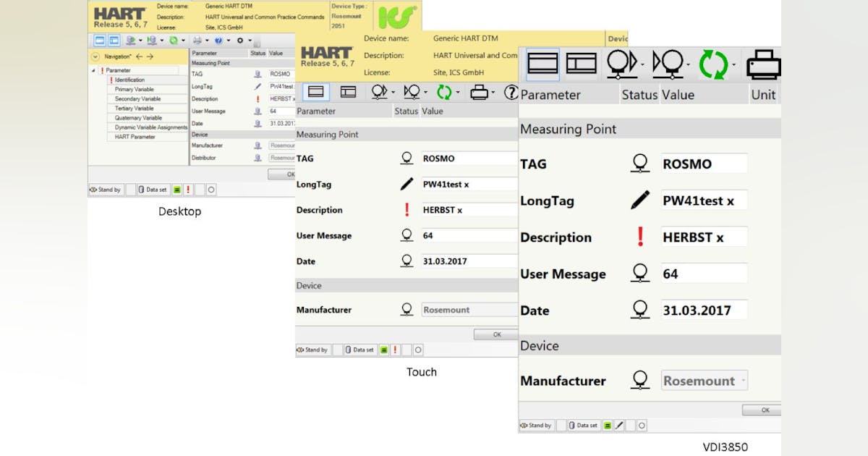This screenshot has width=868, height=456.
Task: Collapse the Parameter node in navigation tree
Action: click(95, 70)
